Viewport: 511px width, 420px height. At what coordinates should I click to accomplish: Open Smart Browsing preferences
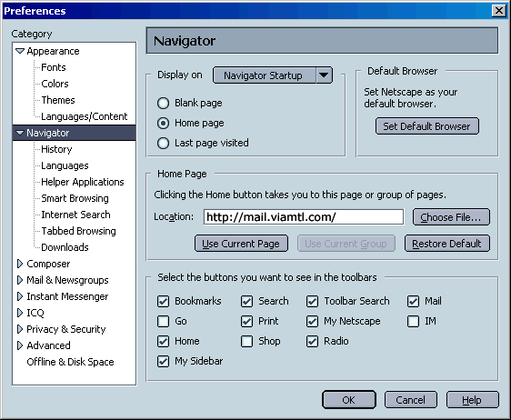(x=75, y=198)
